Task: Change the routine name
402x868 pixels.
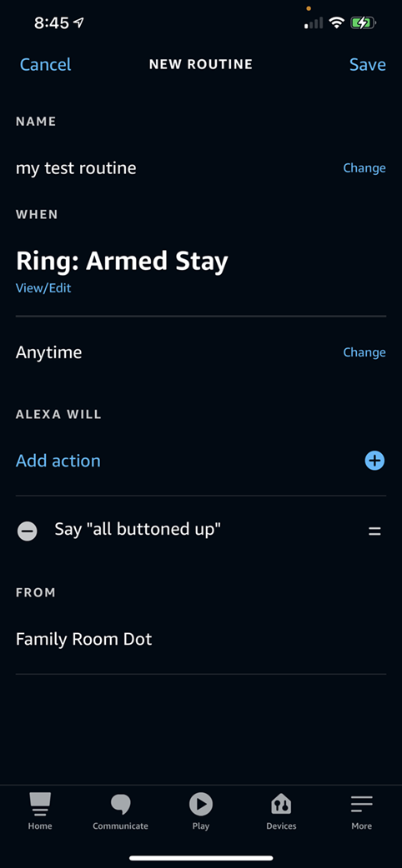Action: point(364,167)
